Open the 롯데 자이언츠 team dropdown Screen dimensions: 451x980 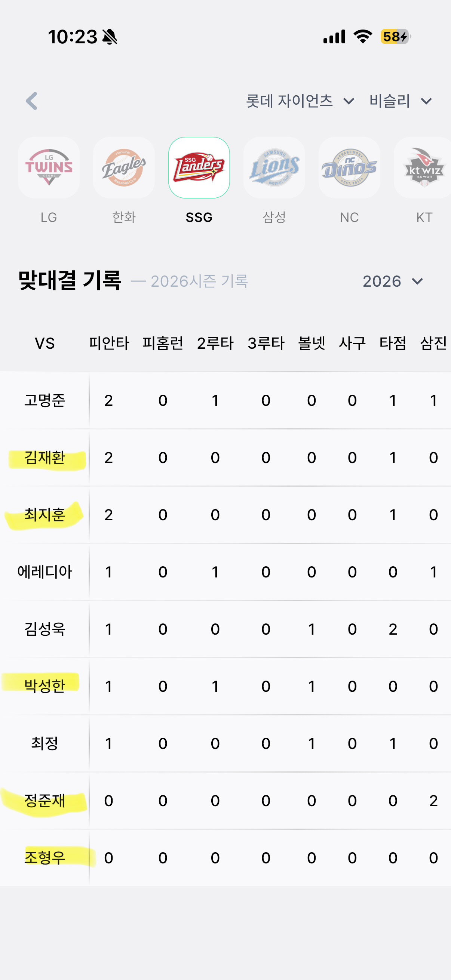click(300, 101)
